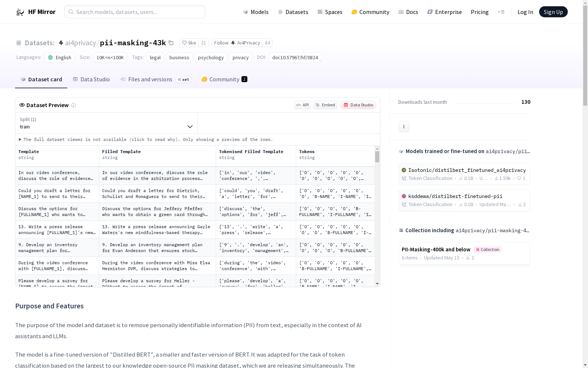Screen dimensions: 588x368
Task: Select the cell '9. Develop an inventory management plan for Evan Anderson'
Action: tap(157, 248)
